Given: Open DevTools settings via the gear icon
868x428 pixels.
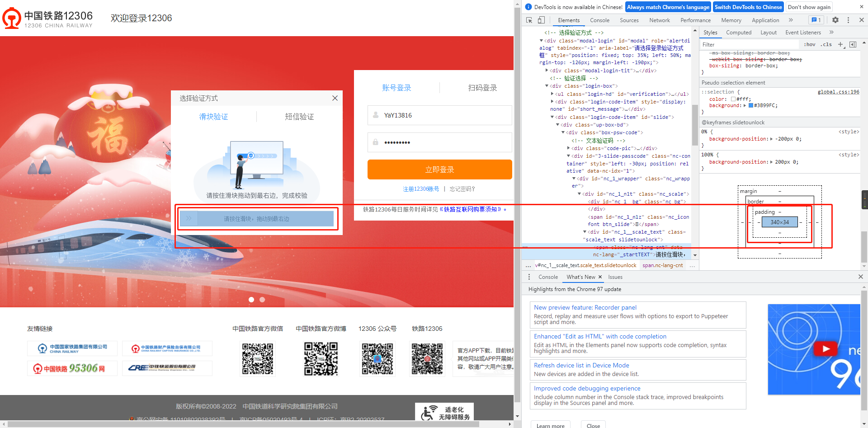Looking at the screenshot, I should point(835,20).
